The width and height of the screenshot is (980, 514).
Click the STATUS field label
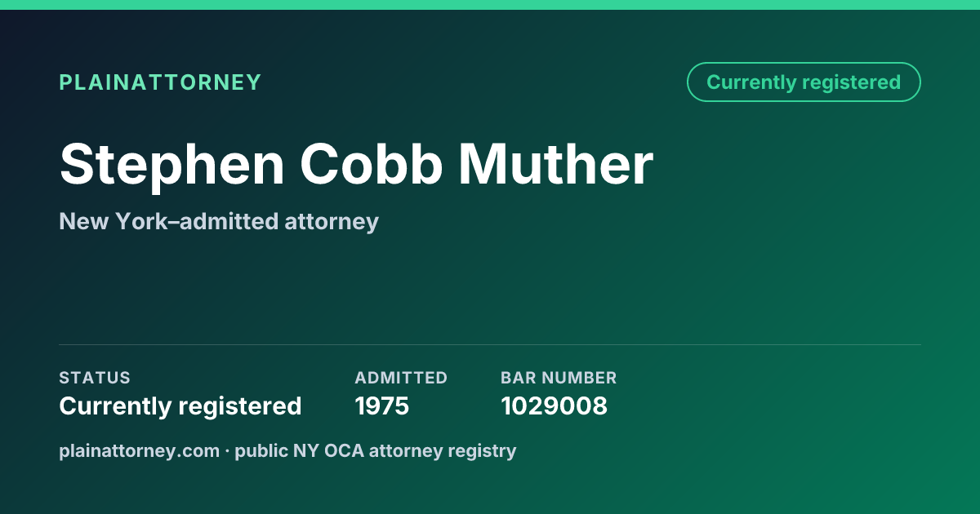click(95, 378)
